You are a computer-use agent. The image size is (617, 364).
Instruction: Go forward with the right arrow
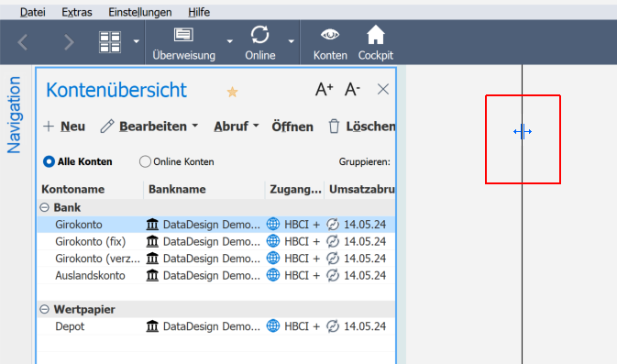[x=69, y=42]
